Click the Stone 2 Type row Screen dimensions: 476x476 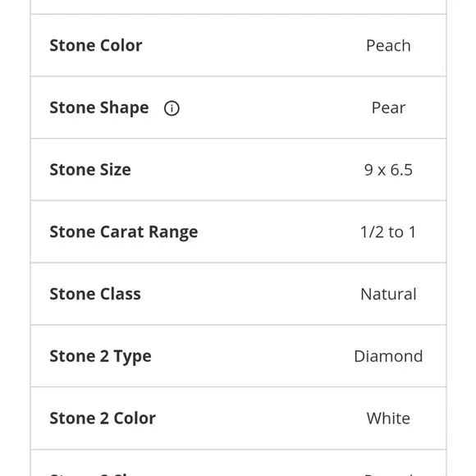tap(238, 356)
